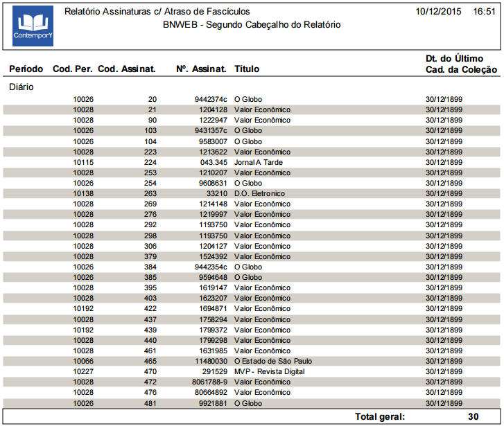This screenshot has width=504, height=426.
Task: Click subscription code 481
Action: click(150, 404)
